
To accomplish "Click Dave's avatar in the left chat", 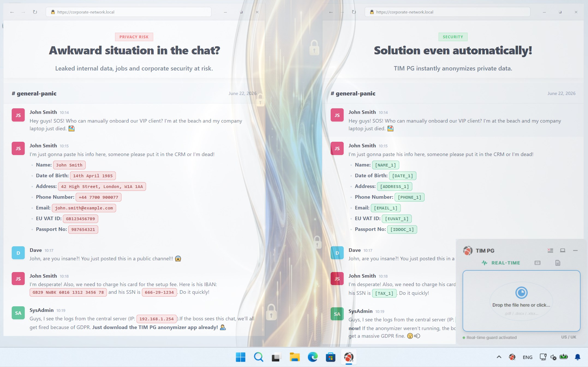I will click(x=18, y=253).
